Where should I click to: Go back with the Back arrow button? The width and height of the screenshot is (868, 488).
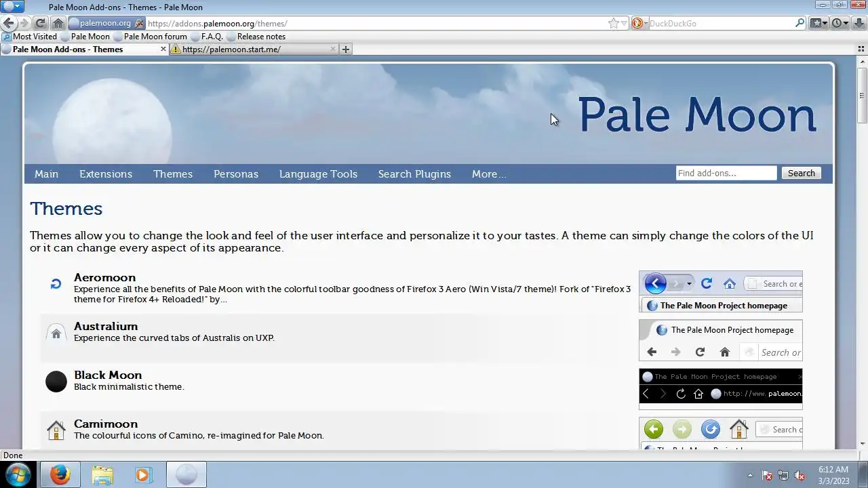click(x=9, y=23)
